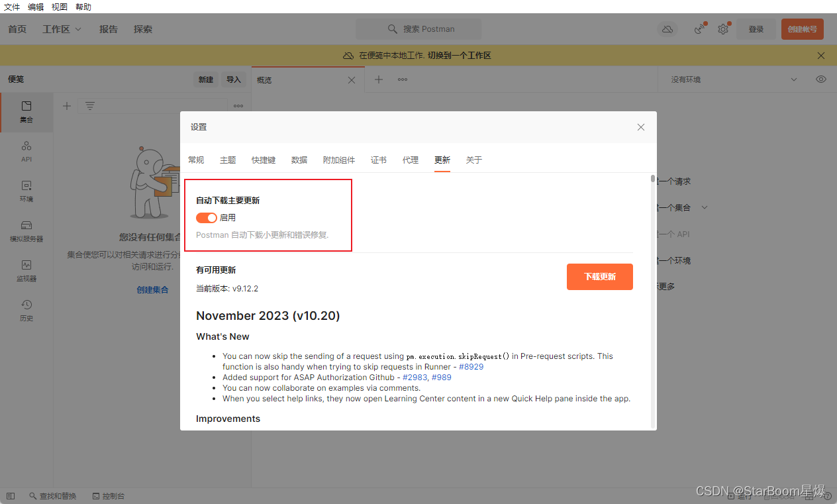Open the Monitors (监视器) sidebar section

[26, 271]
